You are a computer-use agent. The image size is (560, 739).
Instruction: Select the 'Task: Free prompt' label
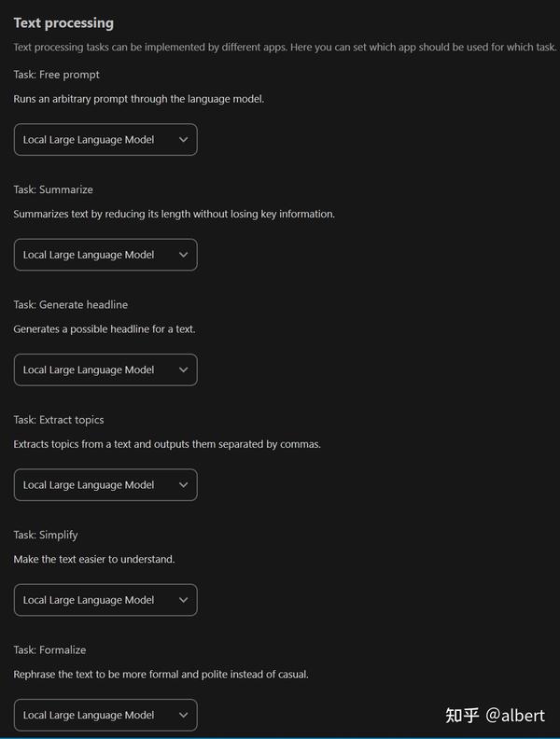coord(57,75)
